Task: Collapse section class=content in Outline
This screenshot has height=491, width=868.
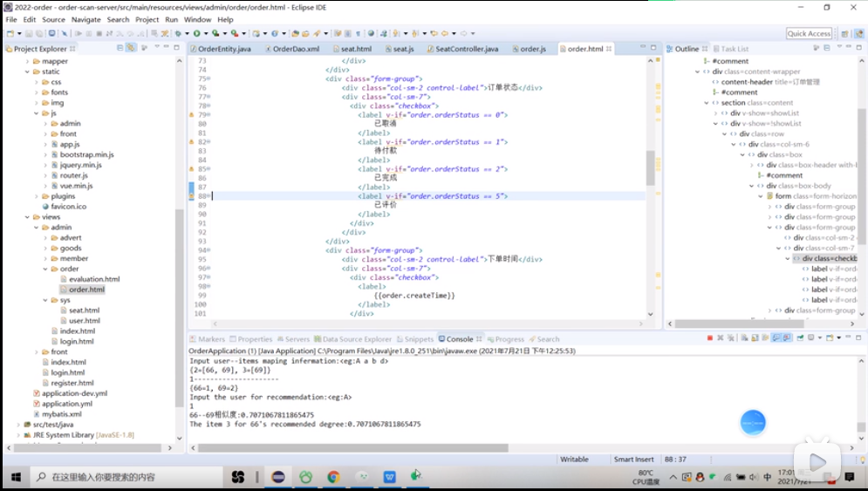Action: 707,103
